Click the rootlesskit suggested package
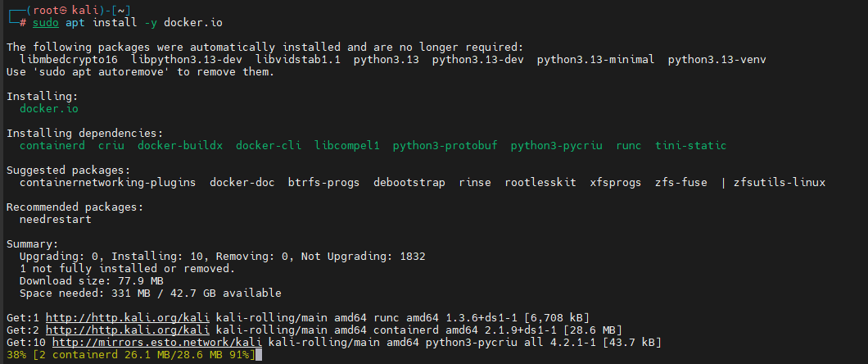 540,182
